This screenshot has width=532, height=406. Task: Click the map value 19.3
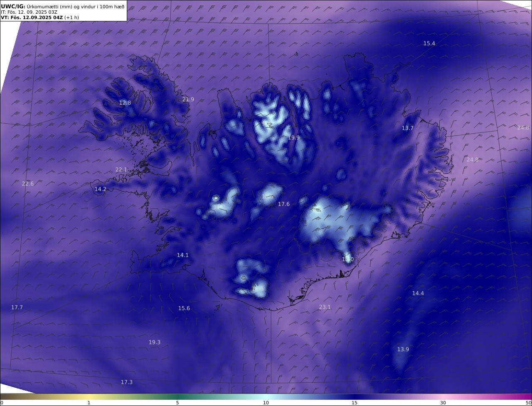pyautogui.click(x=155, y=342)
